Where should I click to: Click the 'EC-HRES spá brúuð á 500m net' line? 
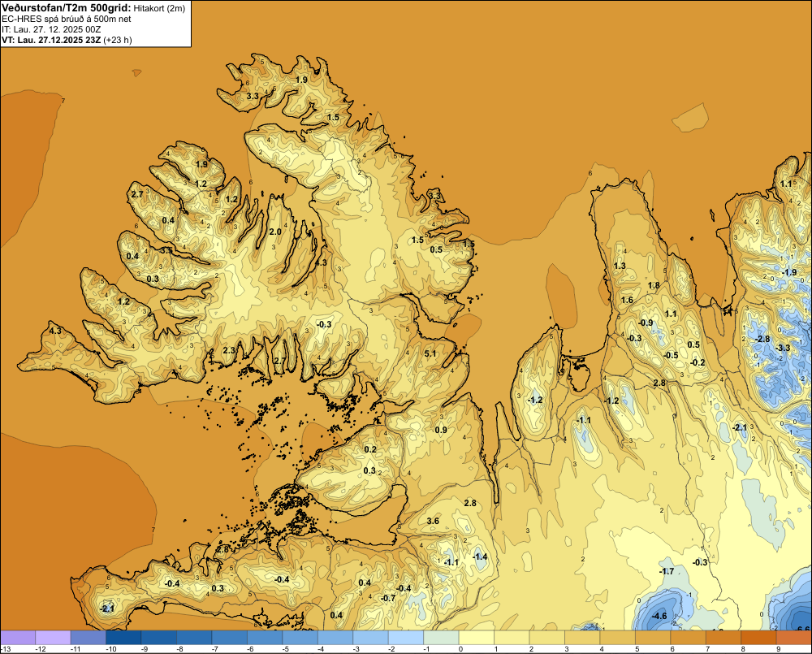pos(67,19)
